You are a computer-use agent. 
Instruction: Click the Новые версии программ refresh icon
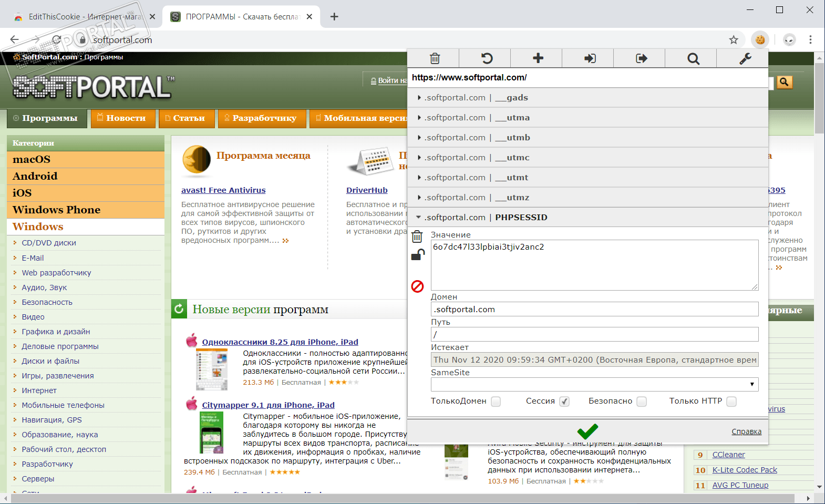click(x=179, y=309)
